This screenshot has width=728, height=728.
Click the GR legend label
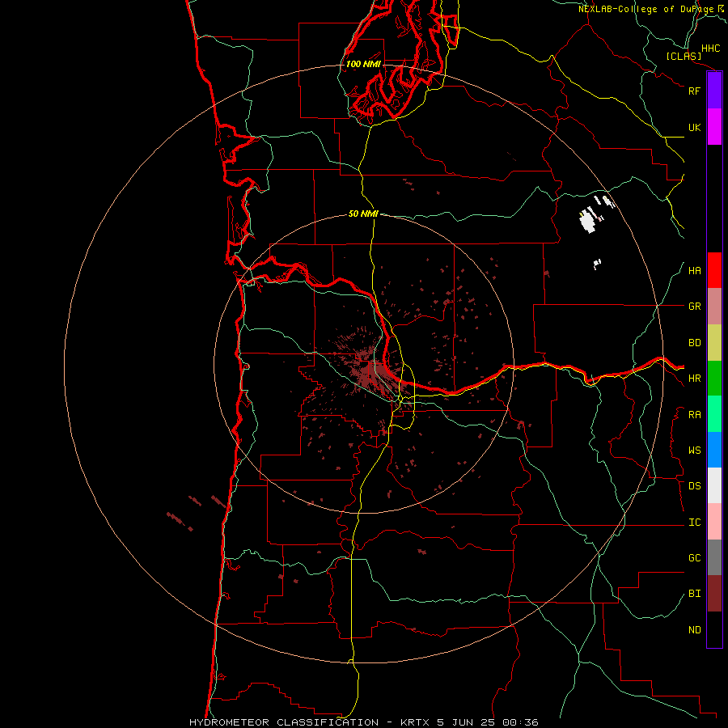694,307
